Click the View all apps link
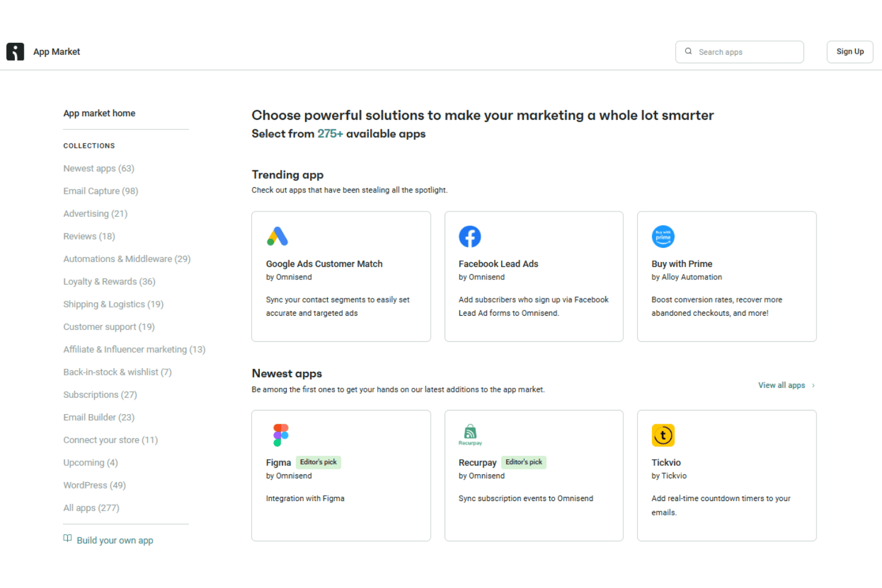 781,385
